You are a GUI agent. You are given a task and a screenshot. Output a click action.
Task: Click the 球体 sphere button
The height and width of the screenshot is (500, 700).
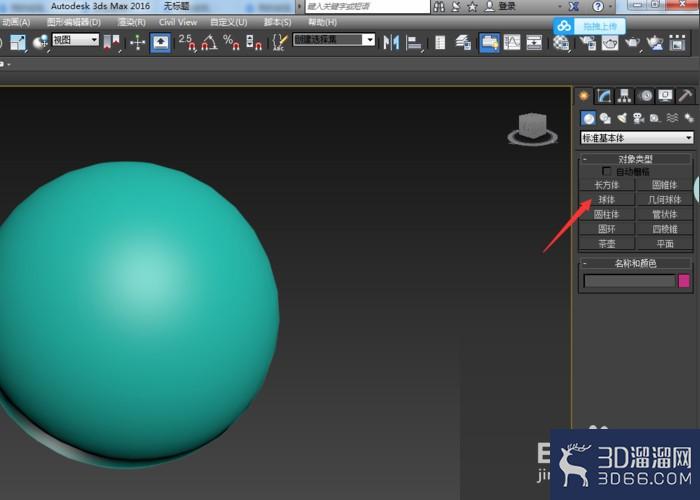click(x=606, y=200)
